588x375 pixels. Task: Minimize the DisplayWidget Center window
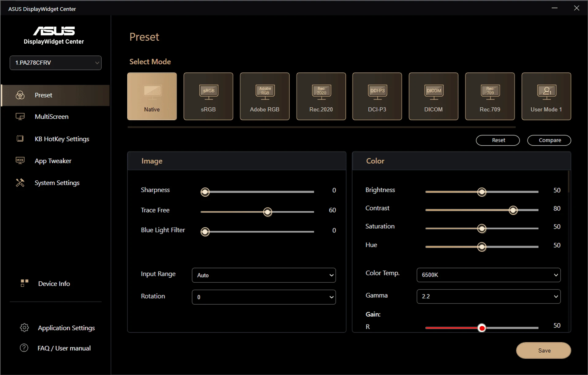click(555, 8)
